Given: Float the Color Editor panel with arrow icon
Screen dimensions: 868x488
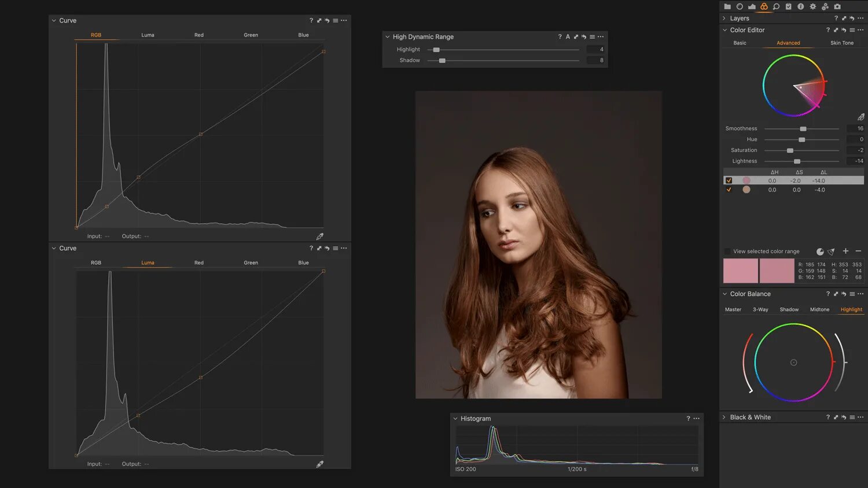Looking at the screenshot, I should [x=836, y=30].
